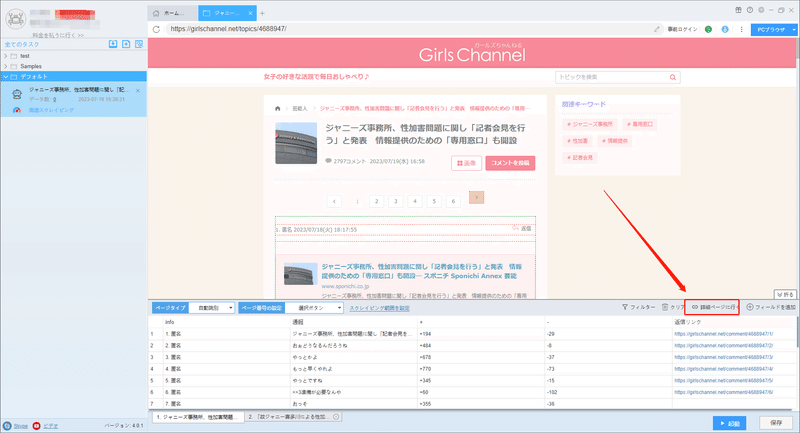Click the 記者会見 keyword tag

coord(580,158)
